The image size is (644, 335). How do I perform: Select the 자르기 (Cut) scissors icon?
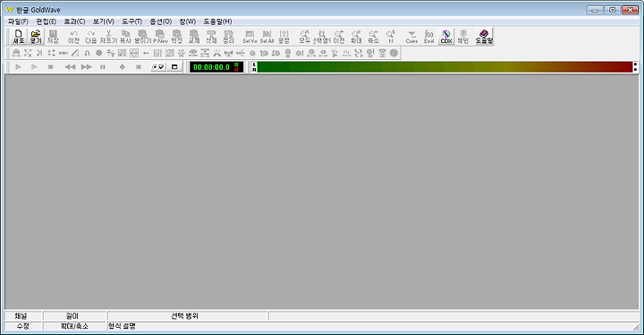pyautogui.click(x=108, y=37)
